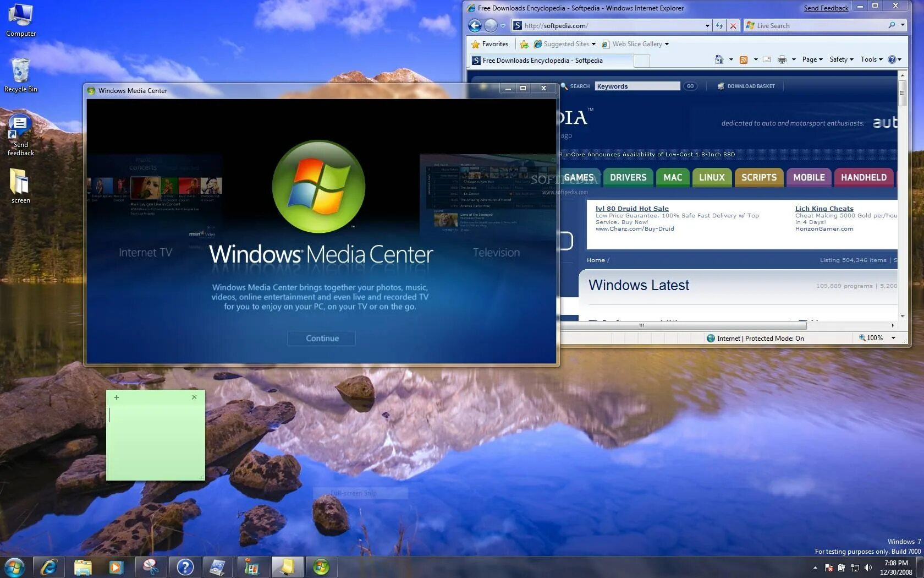Click the Home breadcrumb on Softpedia

[x=596, y=260]
